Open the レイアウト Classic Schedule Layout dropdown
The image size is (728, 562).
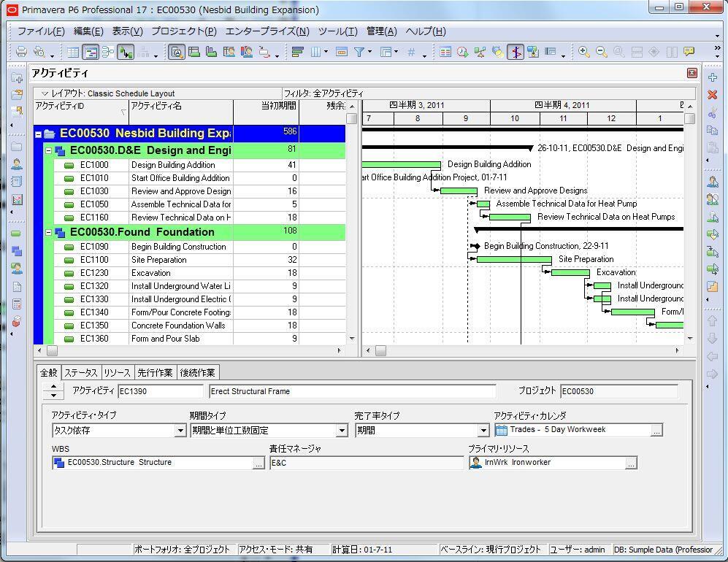point(45,93)
